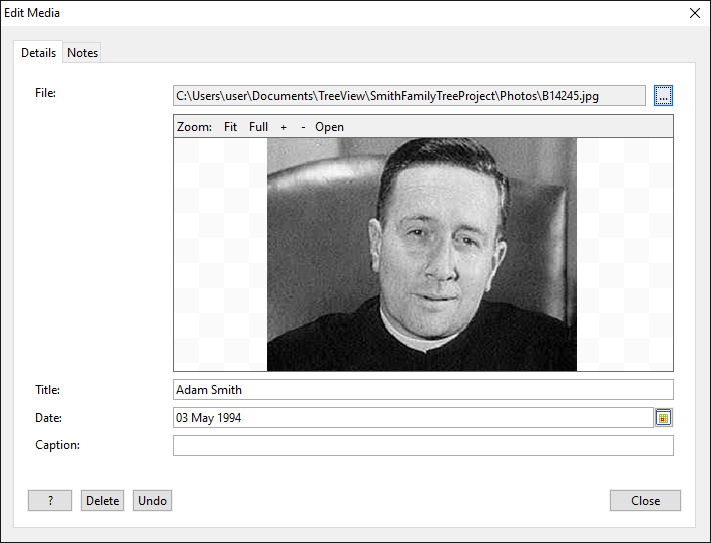The image size is (711, 543).
Task: Click Fit zoom option
Action: (x=230, y=127)
